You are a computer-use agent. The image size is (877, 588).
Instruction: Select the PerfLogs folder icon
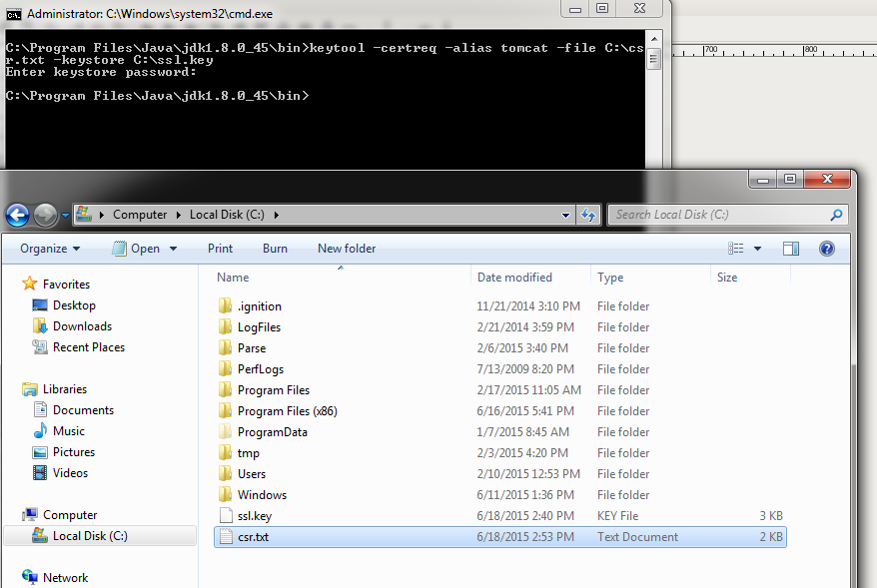tap(225, 369)
